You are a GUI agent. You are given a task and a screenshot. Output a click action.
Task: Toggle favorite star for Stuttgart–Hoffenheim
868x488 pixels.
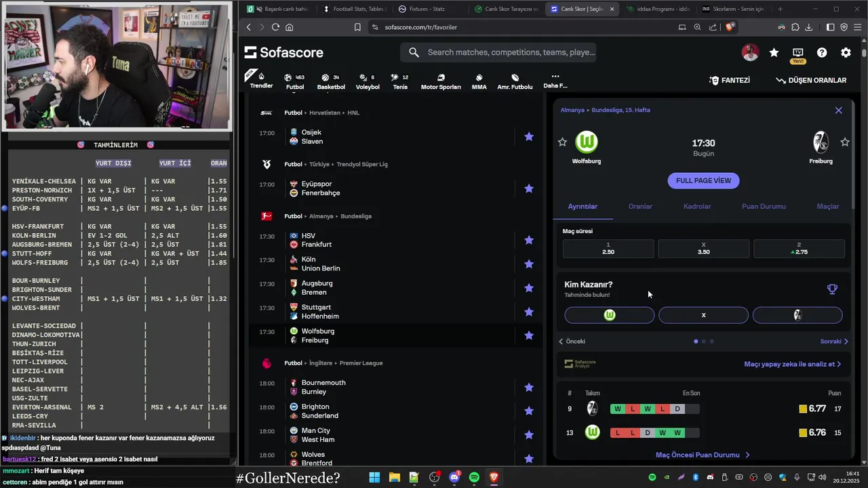coord(529,312)
